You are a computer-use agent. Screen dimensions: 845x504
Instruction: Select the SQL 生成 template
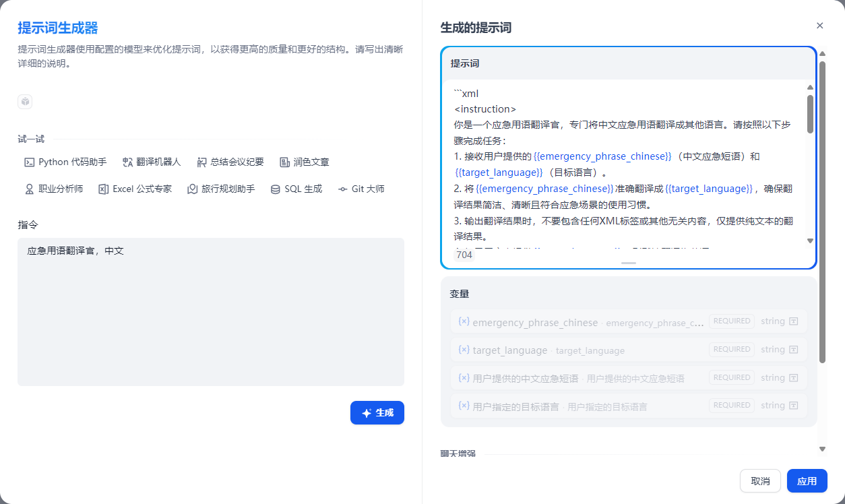tap(296, 189)
